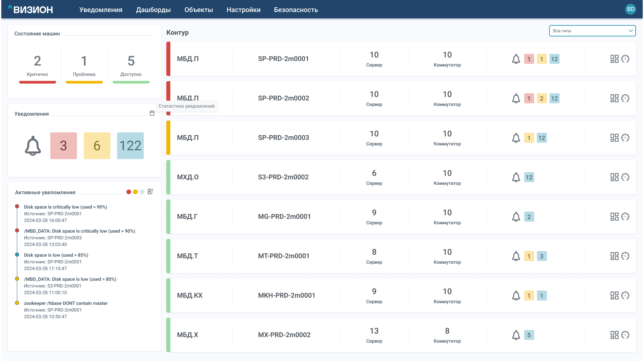Viewport: 644px width, 361px height.
Task: Toggle yellow warning filter dot
Action: 135,192
